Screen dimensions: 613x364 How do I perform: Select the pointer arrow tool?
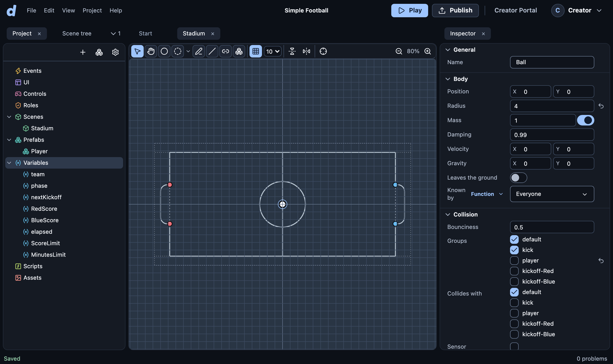point(137,51)
